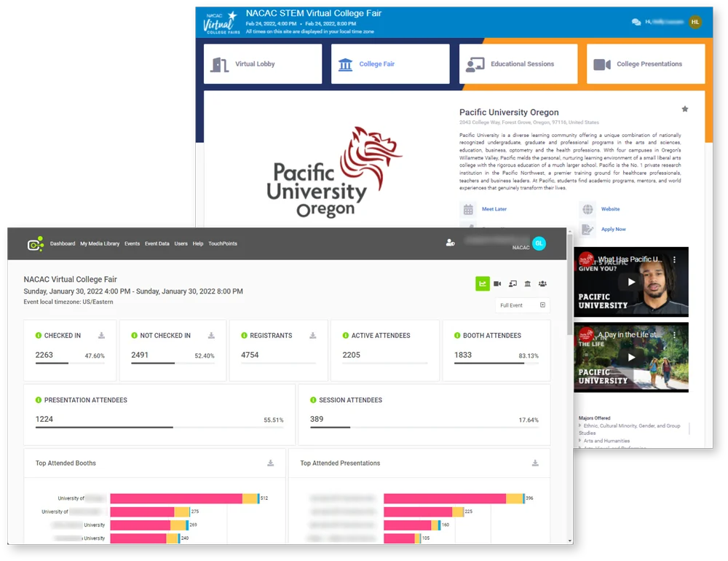Open the Dashboard menu item
728x561 pixels.
point(63,243)
